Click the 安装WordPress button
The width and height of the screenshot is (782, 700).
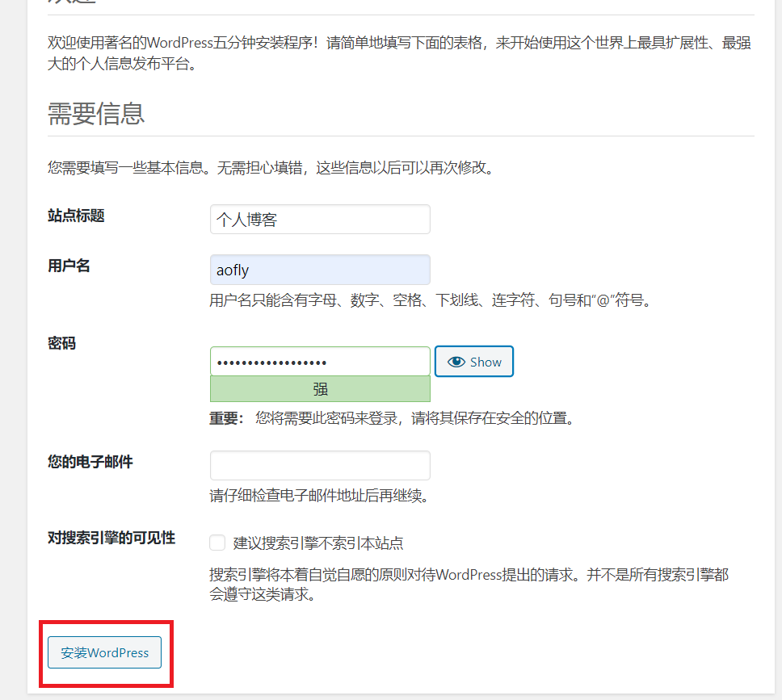105,652
